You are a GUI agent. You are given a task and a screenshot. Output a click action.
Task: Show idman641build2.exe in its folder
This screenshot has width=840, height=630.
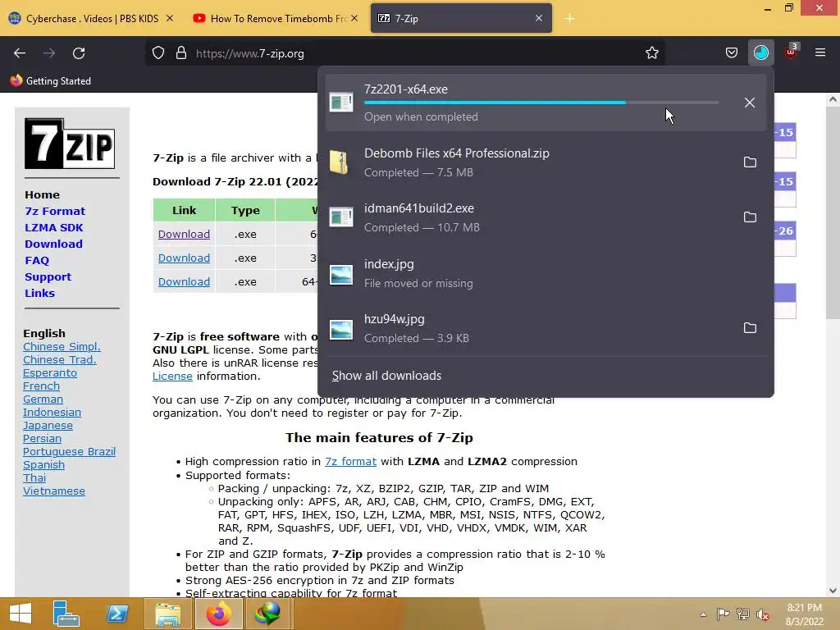[750, 217]
